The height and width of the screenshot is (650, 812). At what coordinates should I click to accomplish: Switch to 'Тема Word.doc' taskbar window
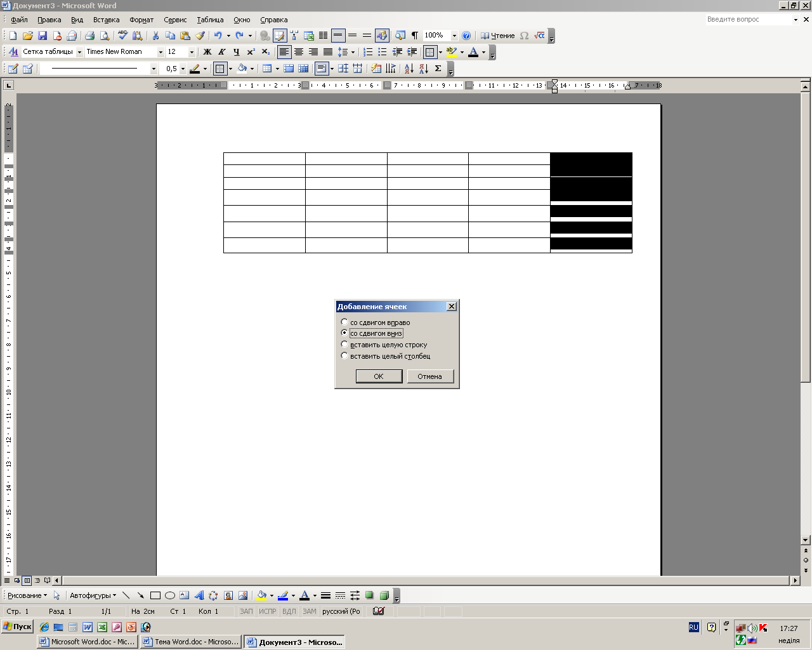coord(191,642)
